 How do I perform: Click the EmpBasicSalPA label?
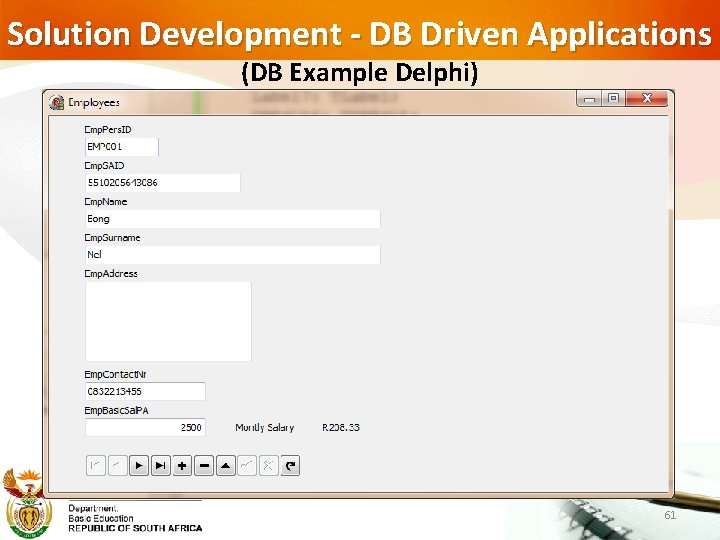117,411
